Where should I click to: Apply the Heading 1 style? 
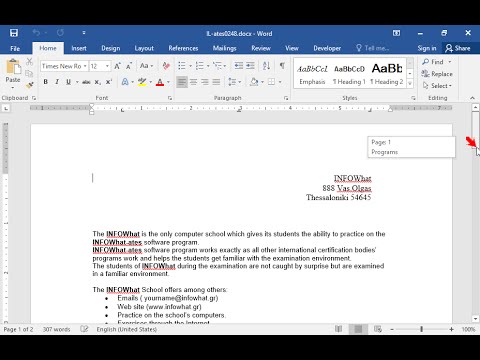point(349,75)
